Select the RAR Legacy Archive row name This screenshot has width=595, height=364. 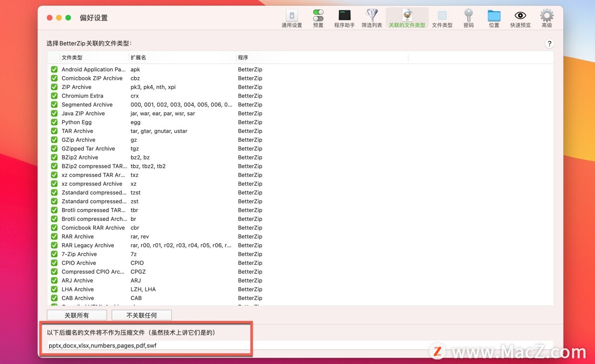(x=88, y=245)
